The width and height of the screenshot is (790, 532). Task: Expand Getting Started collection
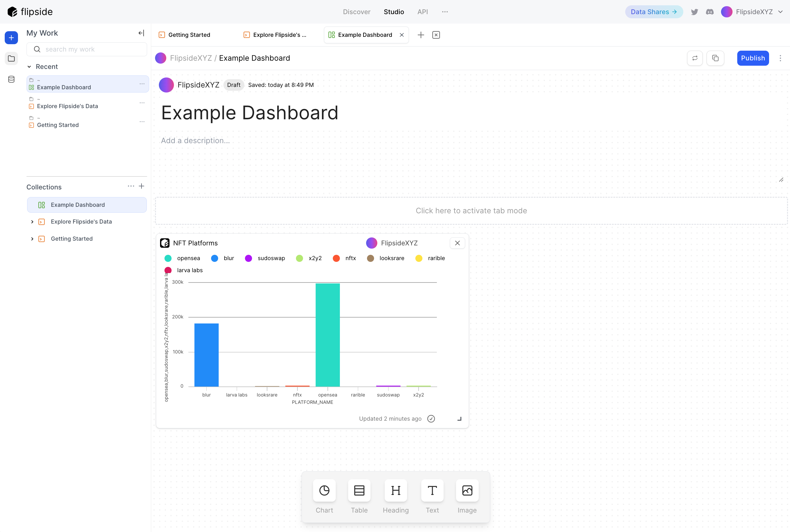click(x=32, y=239)
